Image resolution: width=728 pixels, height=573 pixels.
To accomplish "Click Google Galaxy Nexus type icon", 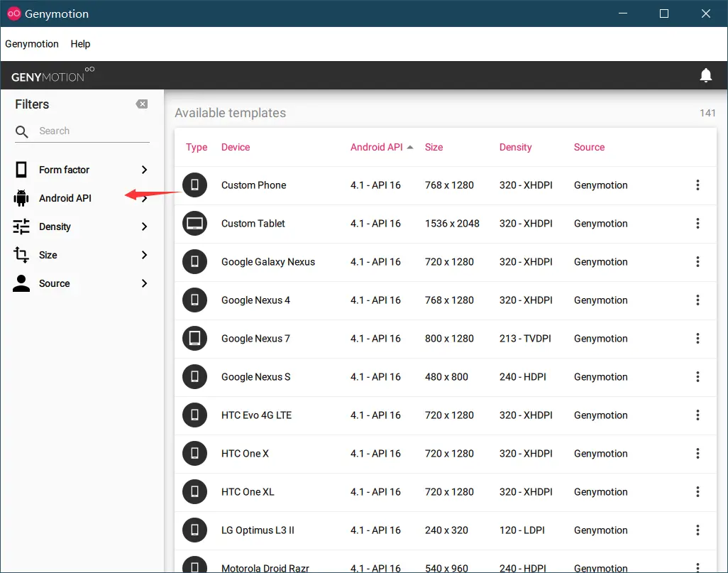I will (194, 261).
